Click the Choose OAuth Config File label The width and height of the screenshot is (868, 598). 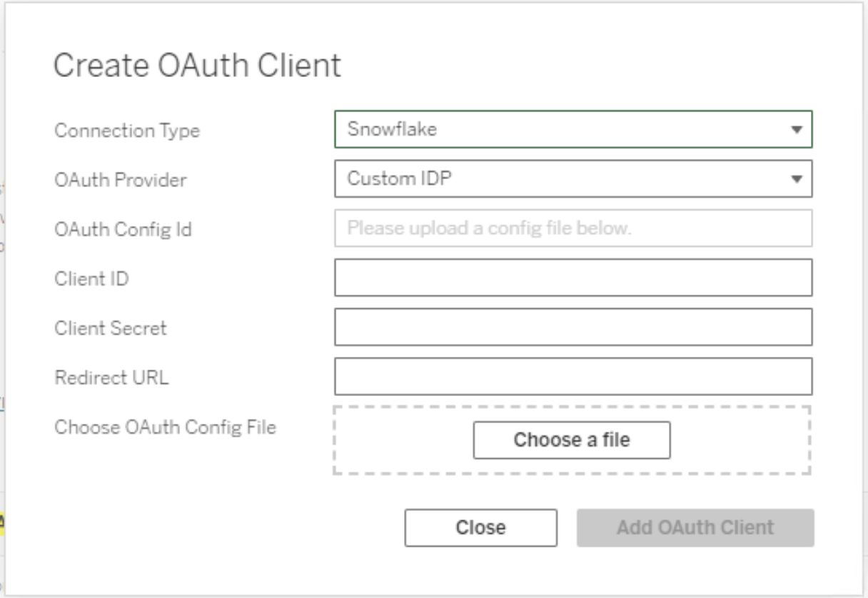point(165,427)
